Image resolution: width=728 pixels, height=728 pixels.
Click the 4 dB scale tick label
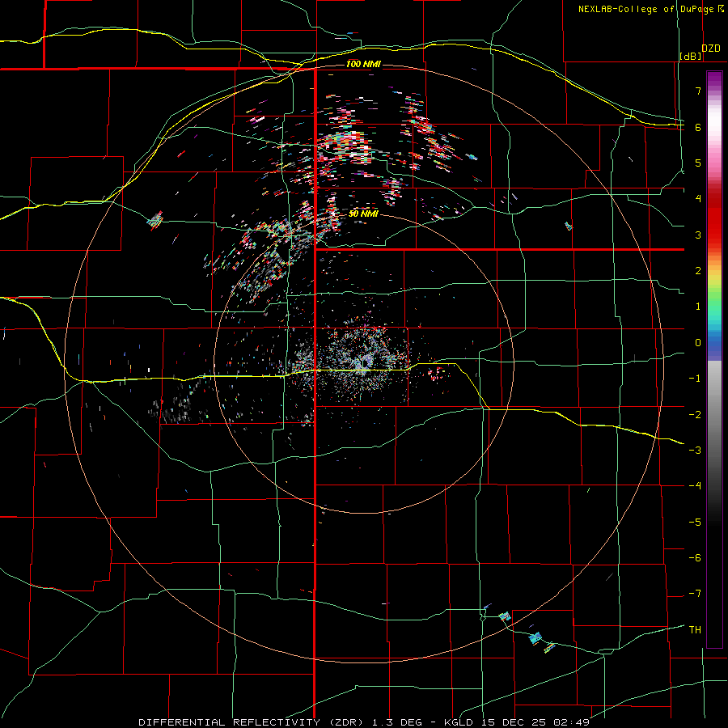tap(698, 199)
